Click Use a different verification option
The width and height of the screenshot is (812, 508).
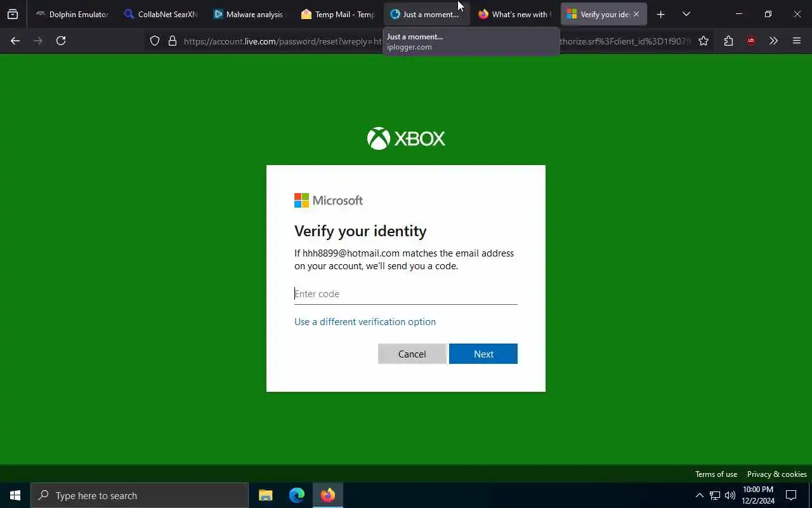tap(365, 322)
